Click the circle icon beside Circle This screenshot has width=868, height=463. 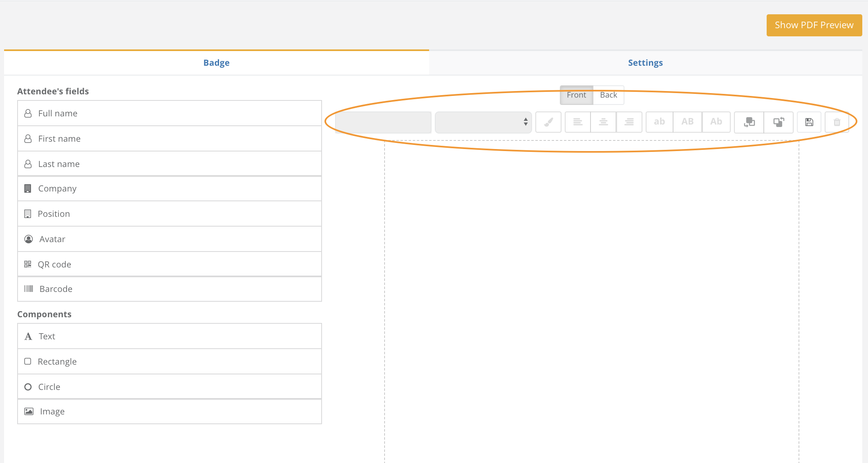click(x=28, y=387)
